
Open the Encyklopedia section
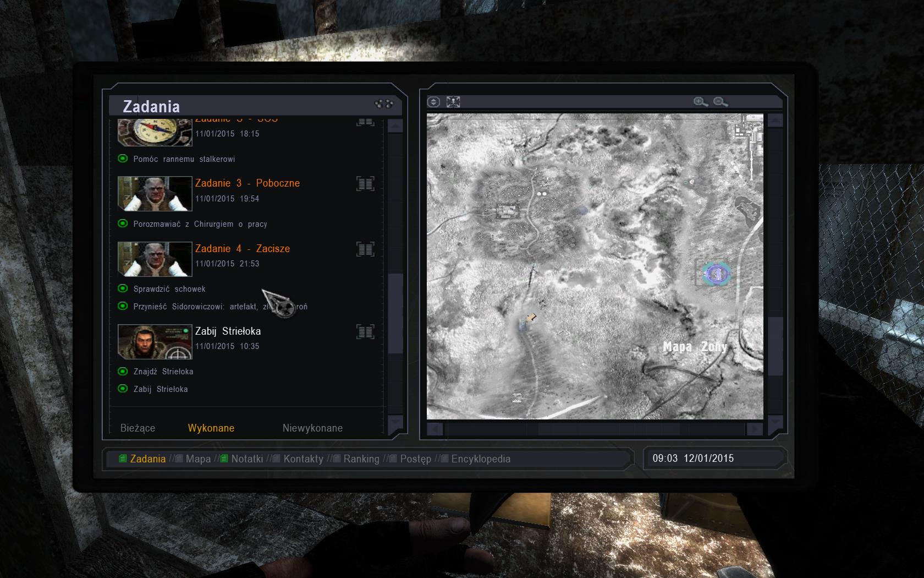tap(476, 459)
